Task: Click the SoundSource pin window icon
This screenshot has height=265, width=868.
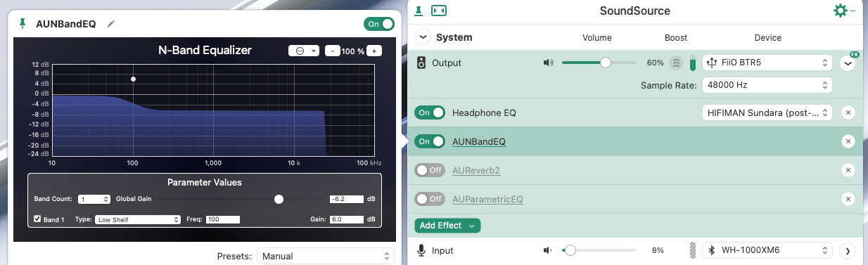Action: tap(419, 11)
